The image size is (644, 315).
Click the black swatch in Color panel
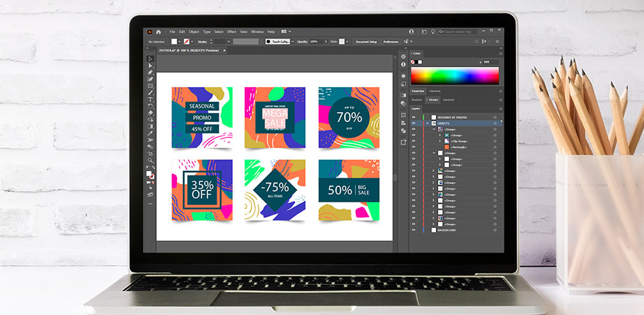coord(416,62)
